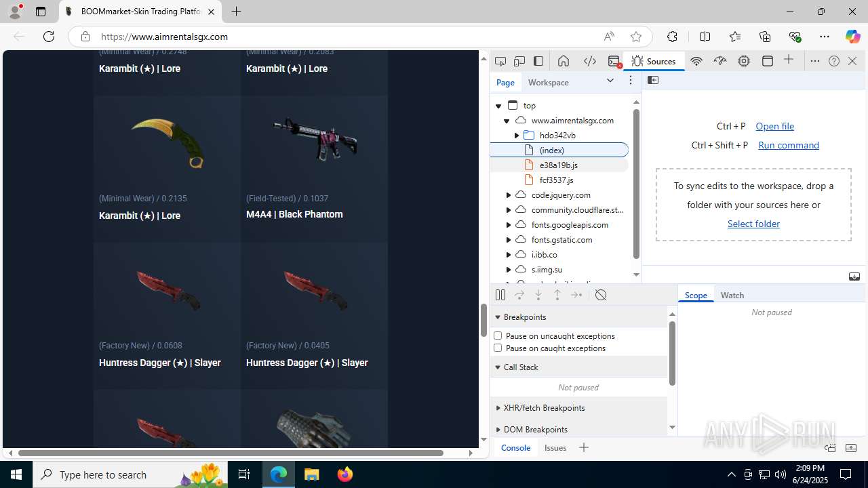The width and height of the screenshot is (868, 488).
Task: Open File Explorer from taskbar
Action: [x=312, y=474]
